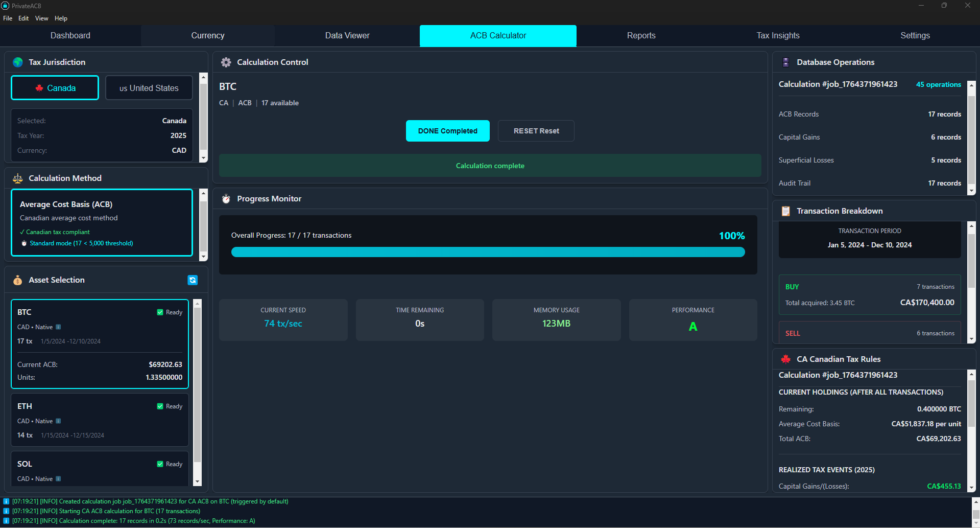
Task: Toggle the Ready checkbox for ETH
Action: pos(159,406)
